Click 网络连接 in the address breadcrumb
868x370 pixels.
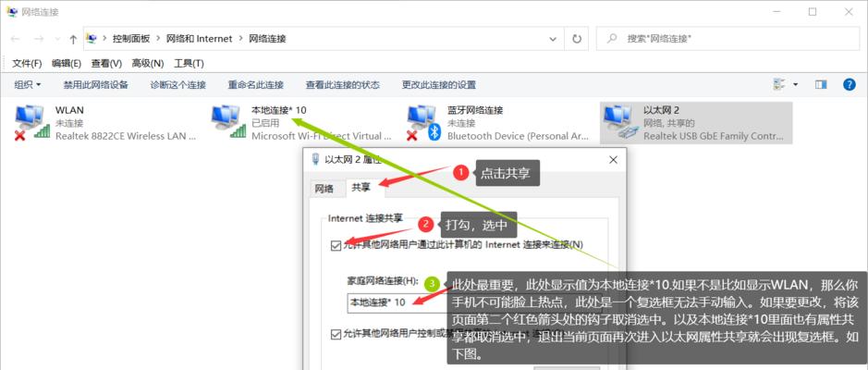point(267,39)
